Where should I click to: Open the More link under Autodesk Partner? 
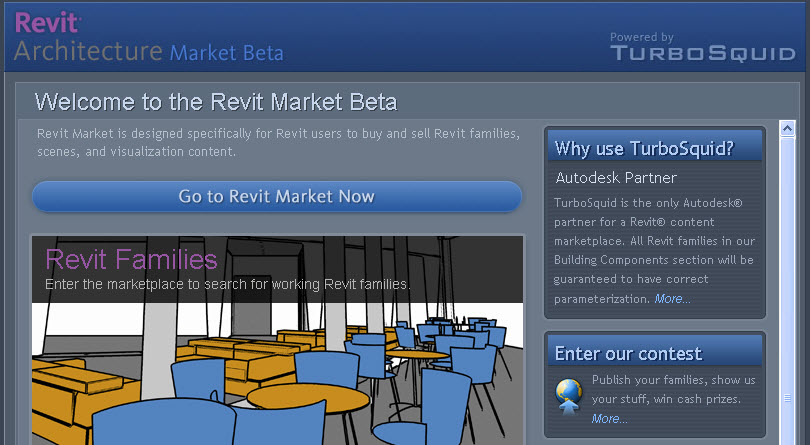coord(672,299)
